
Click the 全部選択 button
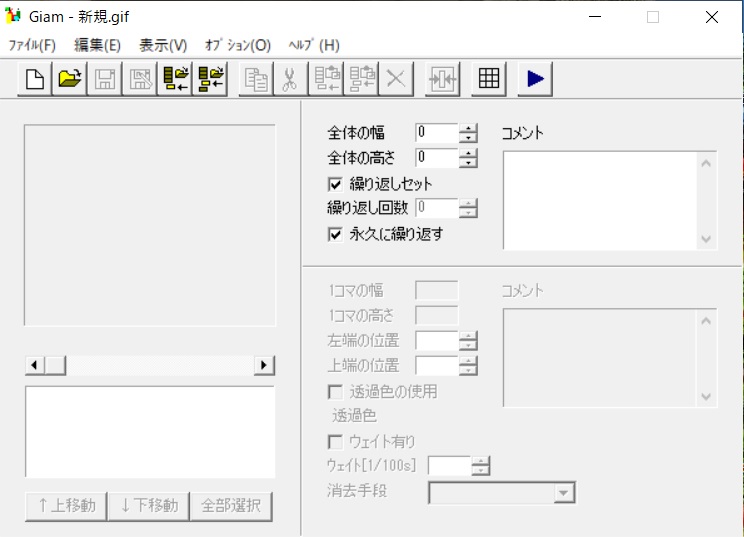231,506
